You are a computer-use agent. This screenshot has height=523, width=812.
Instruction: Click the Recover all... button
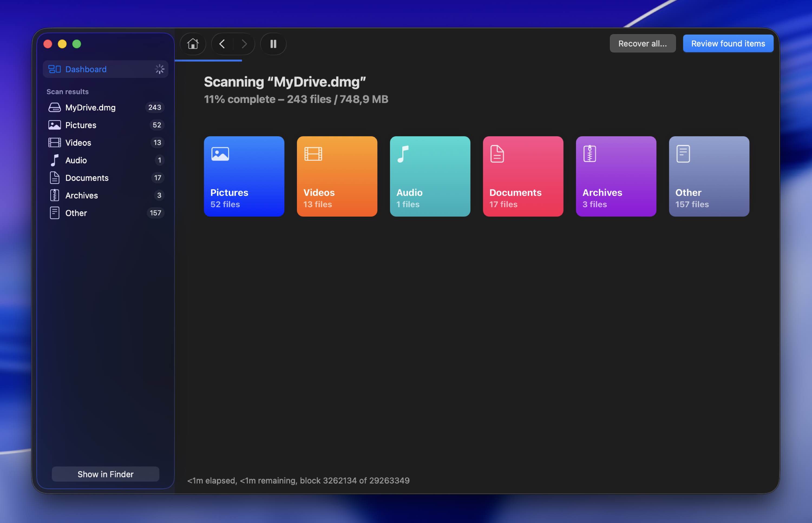tap(642, 44)
